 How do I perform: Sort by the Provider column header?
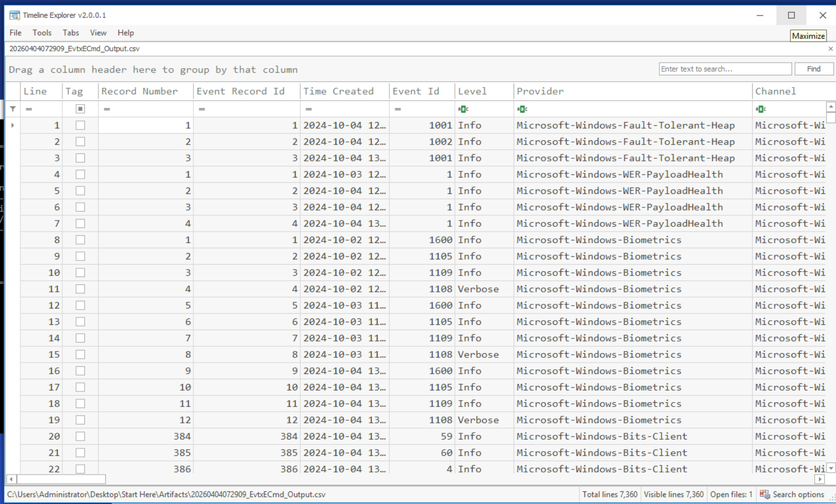click(540, 91)
